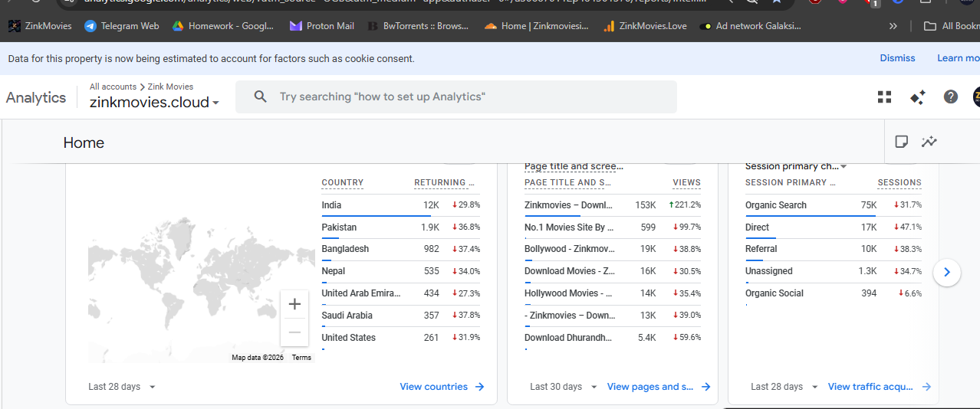Open the Page title and screen dimension selector
980x409 pixels.
pos(574,166)
